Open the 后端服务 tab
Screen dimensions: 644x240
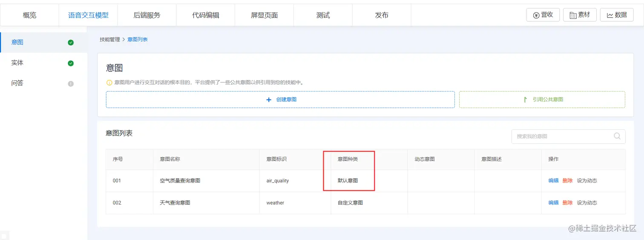pos(147,15)
